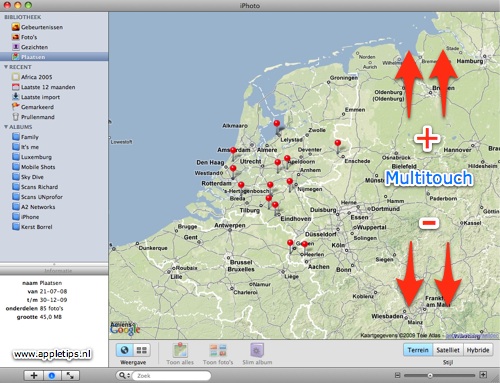Click the red pin near Heerlen
The height and width of the screenshot is (383, 500).
tap(304, 244)
